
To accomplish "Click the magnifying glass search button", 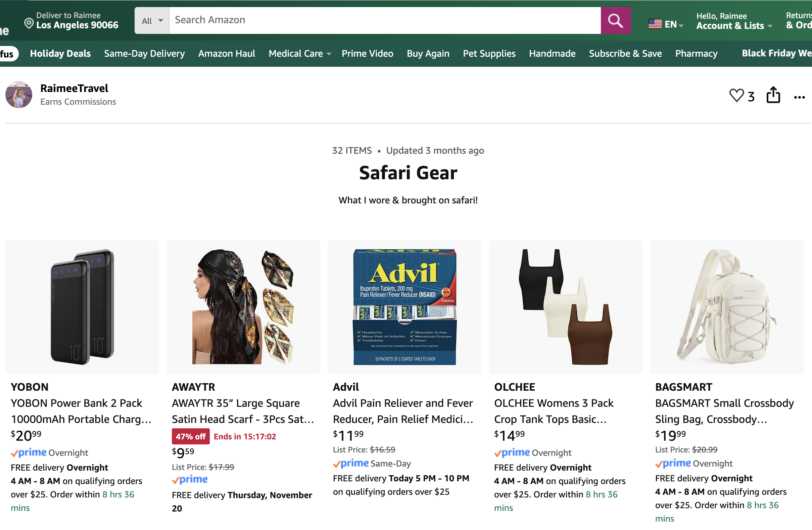I will (x=615, y=20).
